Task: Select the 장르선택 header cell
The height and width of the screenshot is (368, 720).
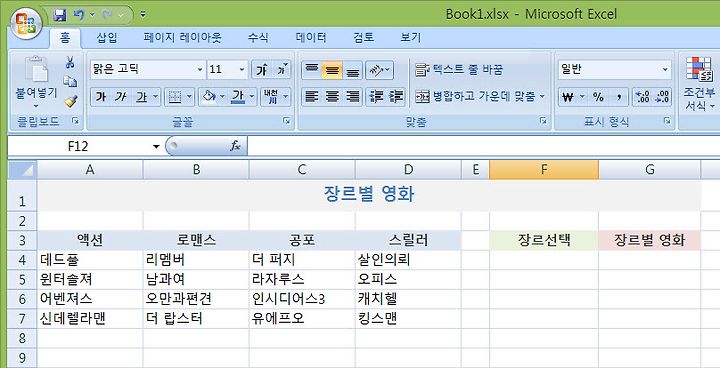Action: tap(544, 240)
